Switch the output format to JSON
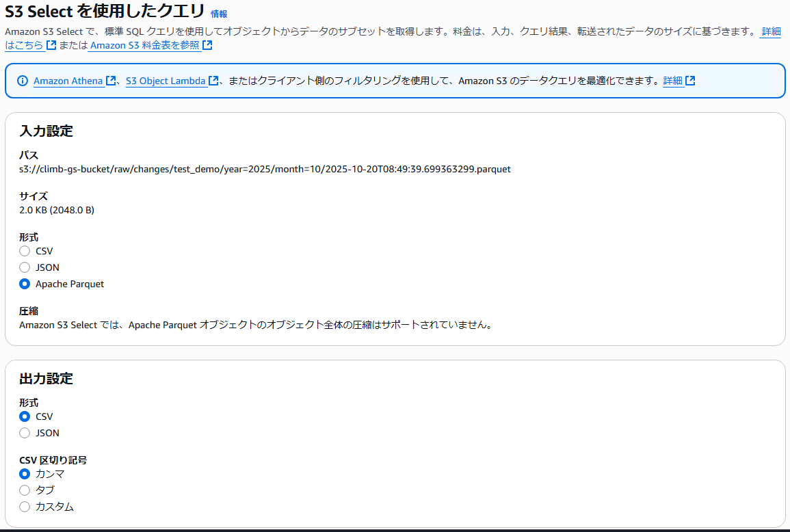The image size is (790, 532). 25,433
